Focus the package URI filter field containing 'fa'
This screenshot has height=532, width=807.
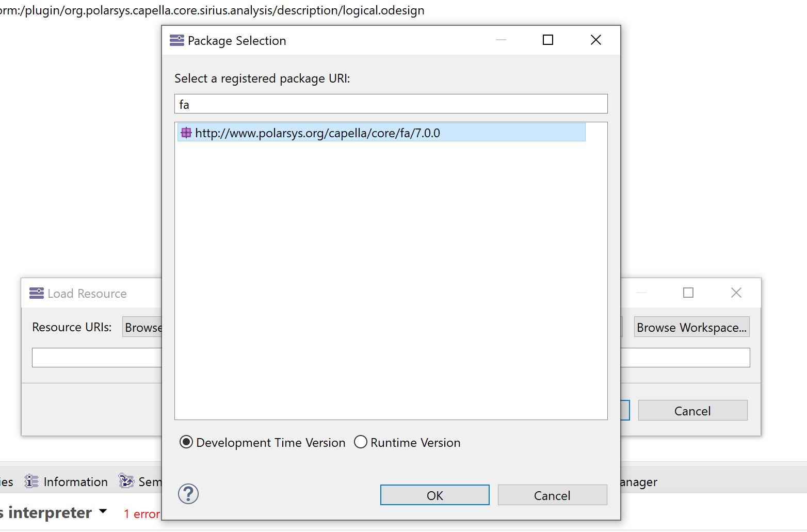(391, 104)
